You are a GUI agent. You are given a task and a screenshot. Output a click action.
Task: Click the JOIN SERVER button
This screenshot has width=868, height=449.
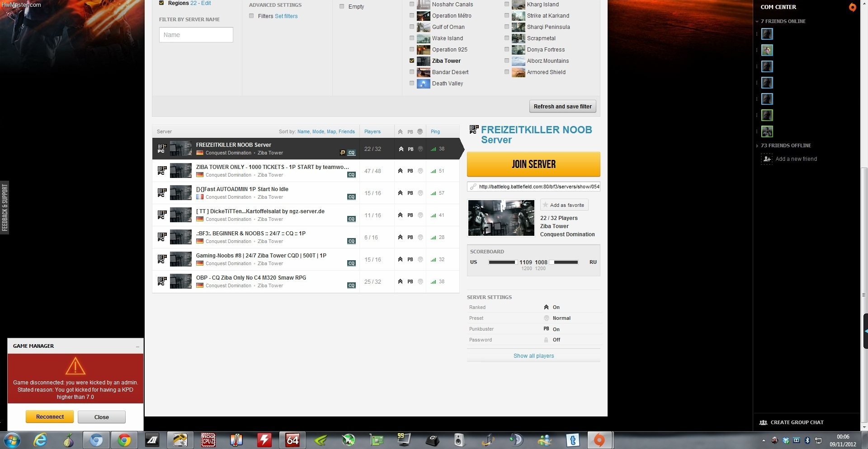pos(533,164)
